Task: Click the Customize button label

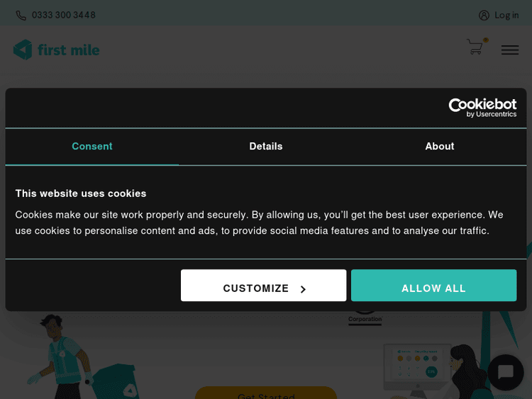Action: [255, 288]
